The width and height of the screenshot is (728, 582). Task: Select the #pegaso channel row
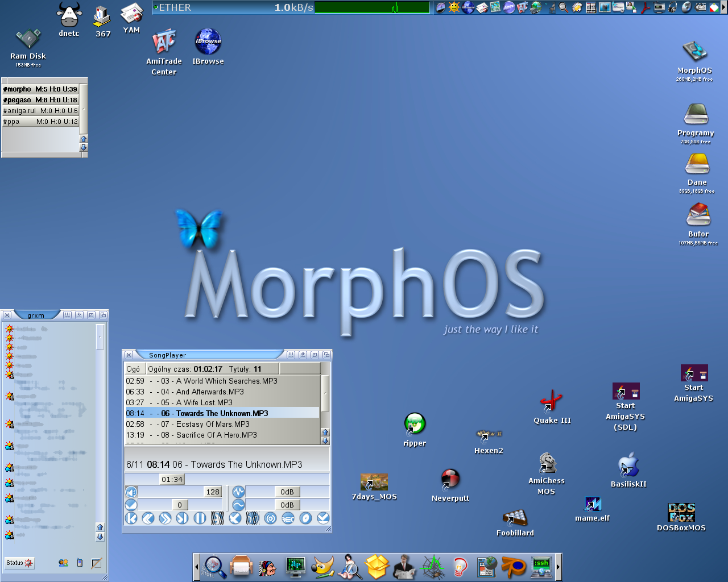(x=40, y=100)
